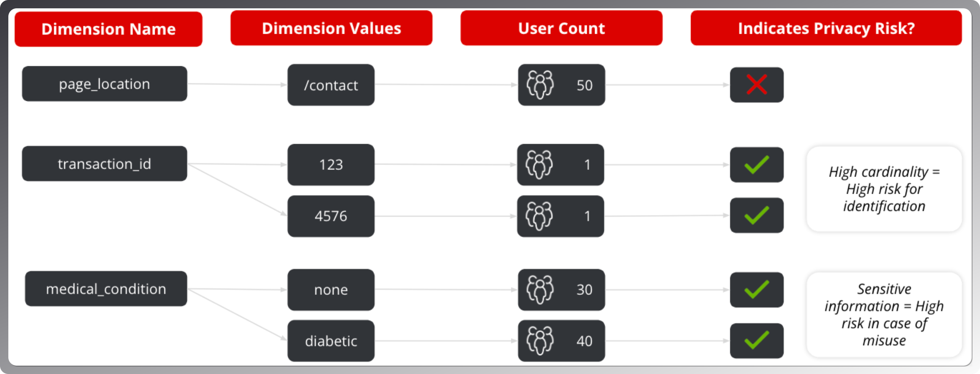This screenshot has height=374, width=980.
Task: Click the users icon in the 123 row
Action: (x=539, y=165)
